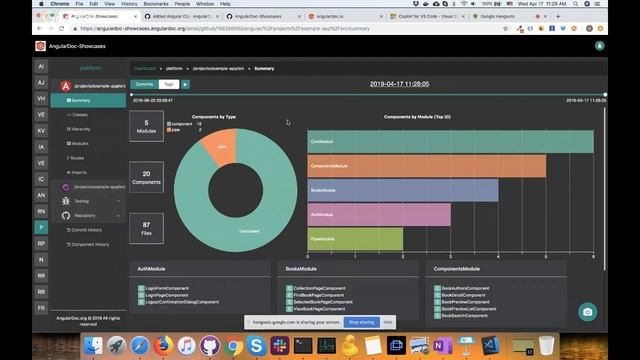640x360 pixels.
Task: Select the RN project tile in sidebar
Action: click(x=41, y=211)
